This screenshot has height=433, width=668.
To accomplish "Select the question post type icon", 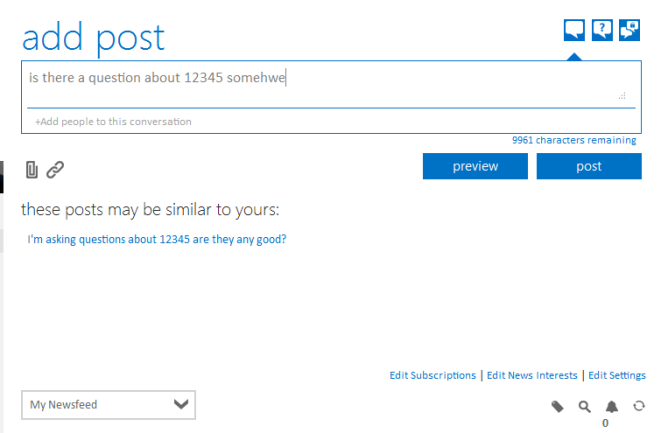I will (602, 30).
